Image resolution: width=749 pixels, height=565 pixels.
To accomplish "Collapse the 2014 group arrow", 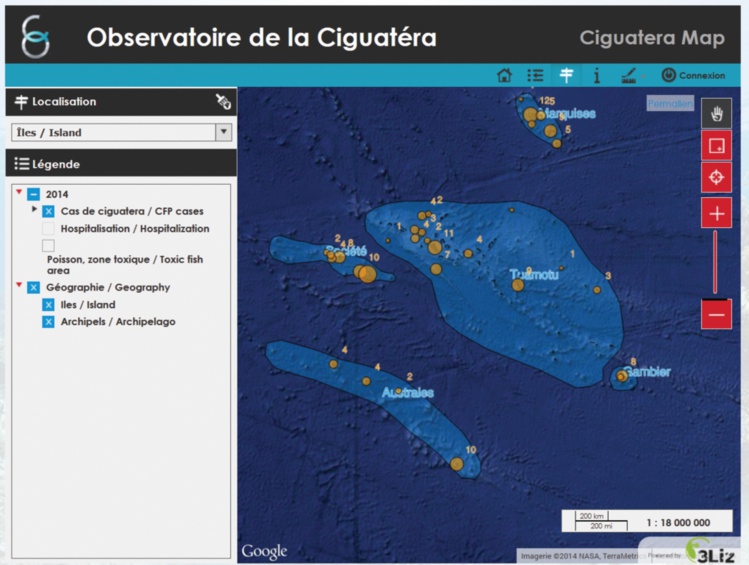I will [19, 192].
